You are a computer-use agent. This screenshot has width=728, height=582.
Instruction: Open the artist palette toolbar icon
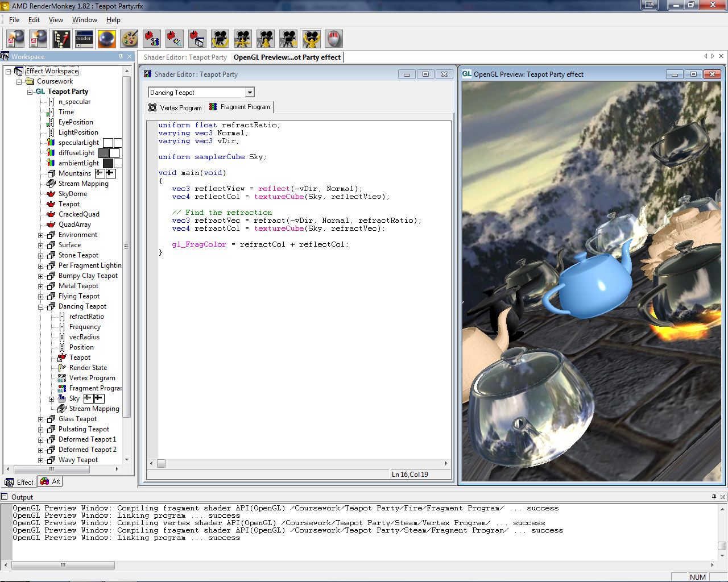click(129, 39)
